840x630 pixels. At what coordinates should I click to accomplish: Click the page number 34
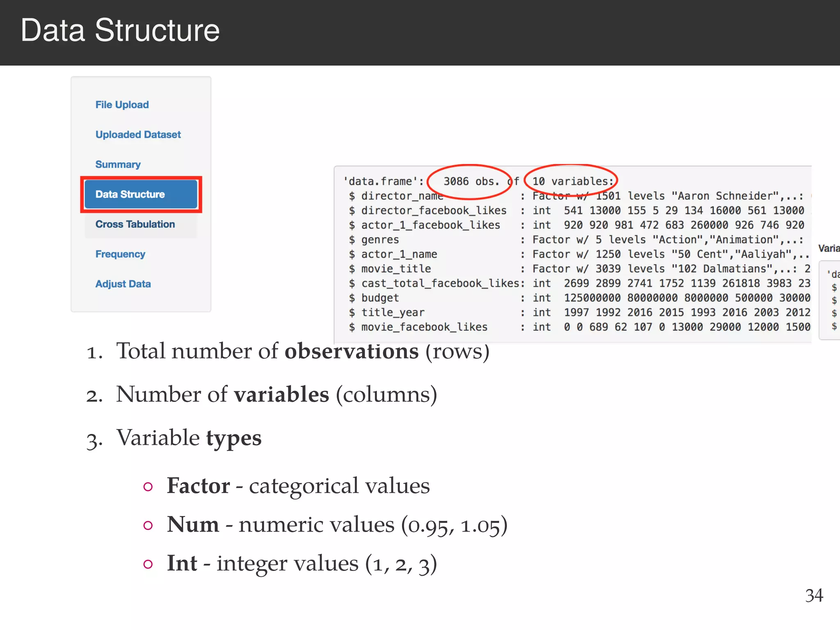click(814, 595)
